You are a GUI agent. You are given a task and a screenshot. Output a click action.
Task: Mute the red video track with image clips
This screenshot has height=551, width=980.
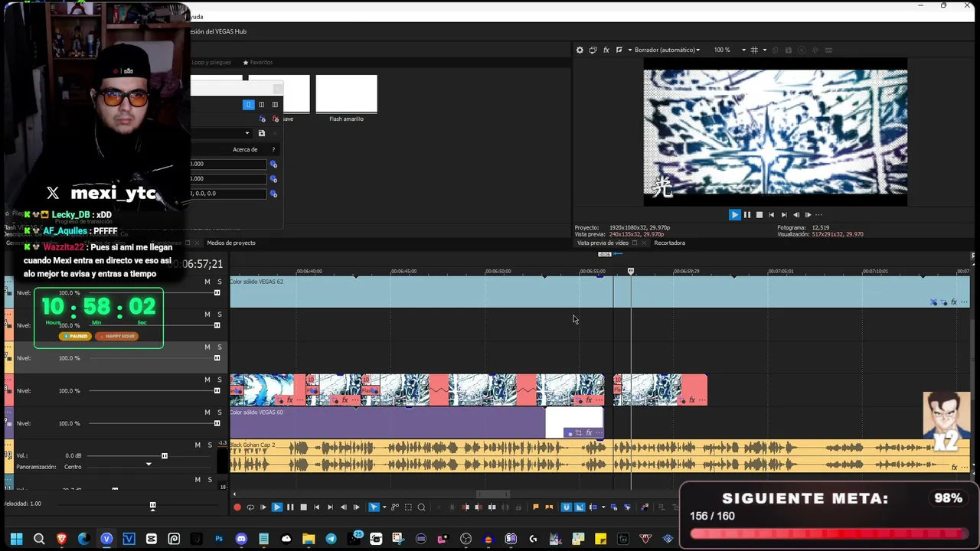pyautogui.click(x=207, y=380)
